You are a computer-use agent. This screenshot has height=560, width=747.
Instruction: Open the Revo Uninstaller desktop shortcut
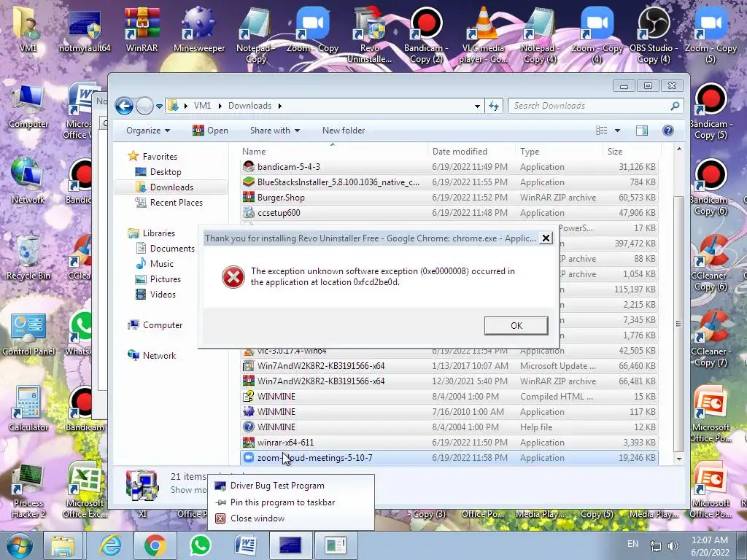click(370, 34)
